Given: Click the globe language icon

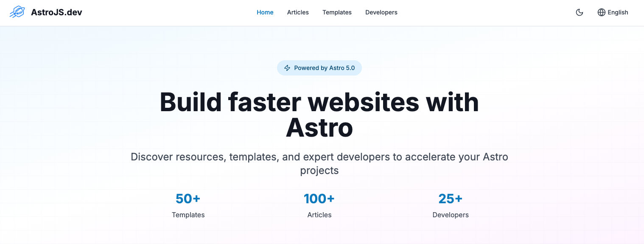Looking at the screenshot, I should pos(601,12).
